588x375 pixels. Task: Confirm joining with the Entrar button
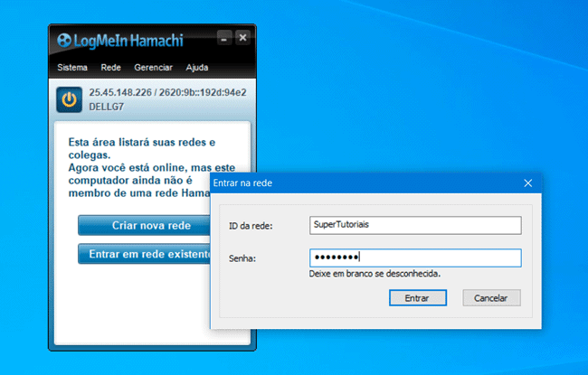(417, 297)
